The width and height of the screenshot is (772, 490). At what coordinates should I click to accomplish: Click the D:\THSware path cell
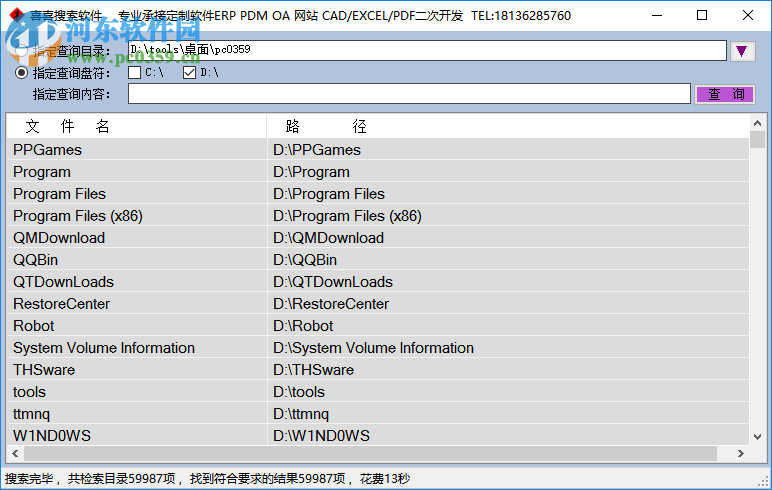coord(508,370)
